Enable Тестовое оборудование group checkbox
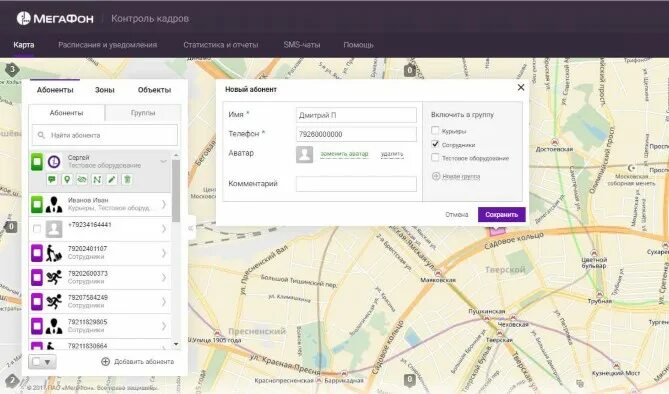The width and height of the screenshot is (669, 394). click(x=435, y=158)
